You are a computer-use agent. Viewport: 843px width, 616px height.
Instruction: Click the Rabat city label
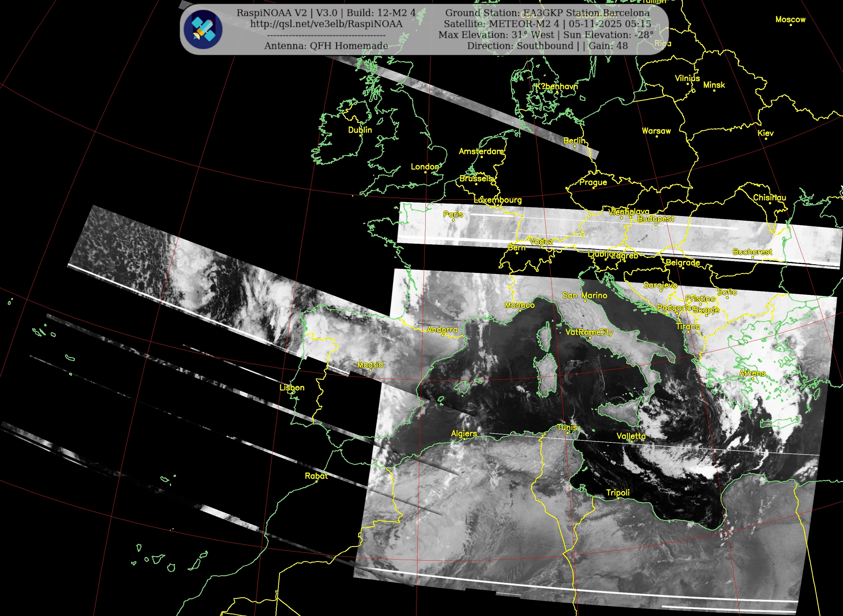(316, 476)
